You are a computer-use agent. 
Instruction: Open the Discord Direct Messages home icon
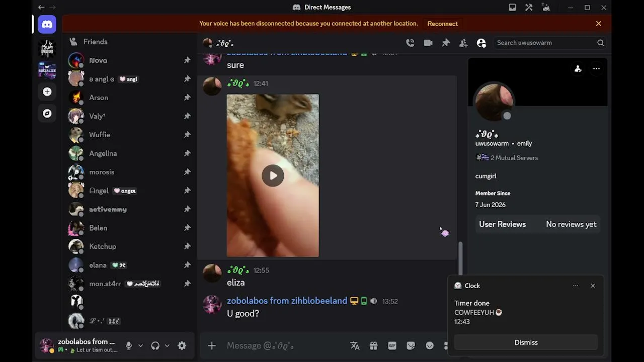(47, 24)
